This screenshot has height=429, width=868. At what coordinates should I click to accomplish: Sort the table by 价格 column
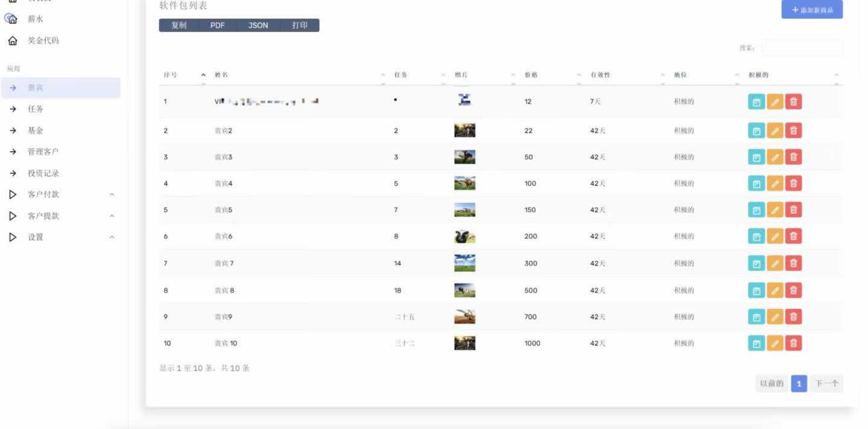(531, 75)
